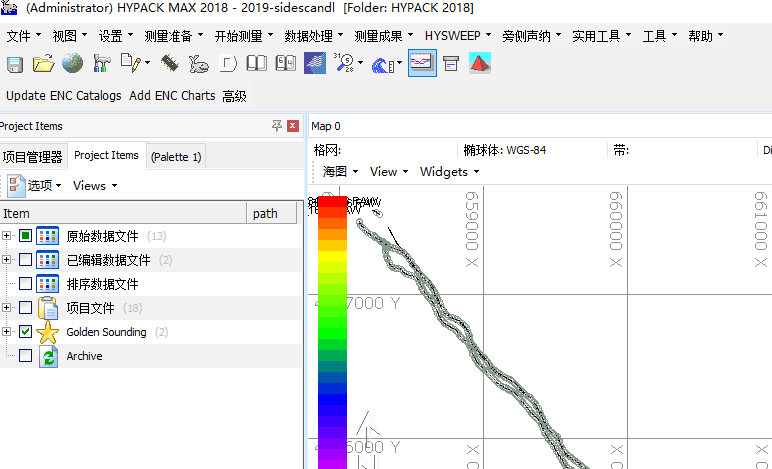Open the Views dropdown
The width and height of the screenshot is (772, 469).
point(95,186)
